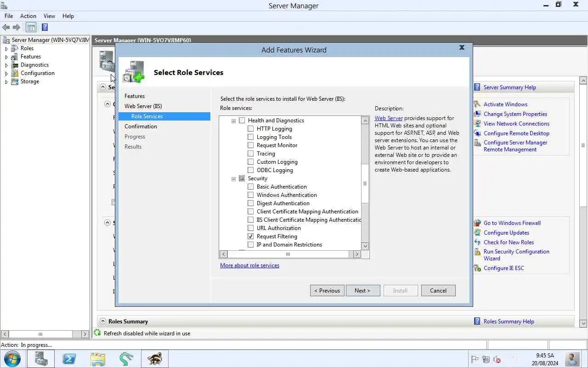The width and height of the screenshot is (588, 368).
Task: Check the URL Authorization checkbox
Action: pyautogui.click(x=251, y=228)
